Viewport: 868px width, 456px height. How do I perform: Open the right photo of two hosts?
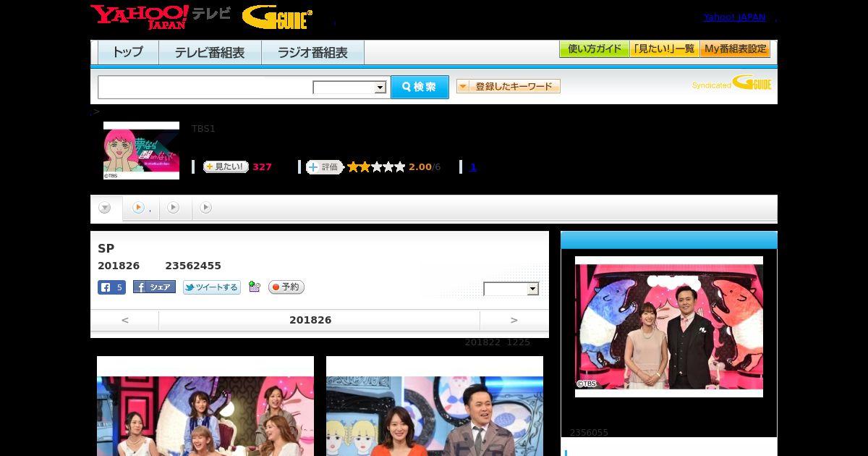point(435,406)
